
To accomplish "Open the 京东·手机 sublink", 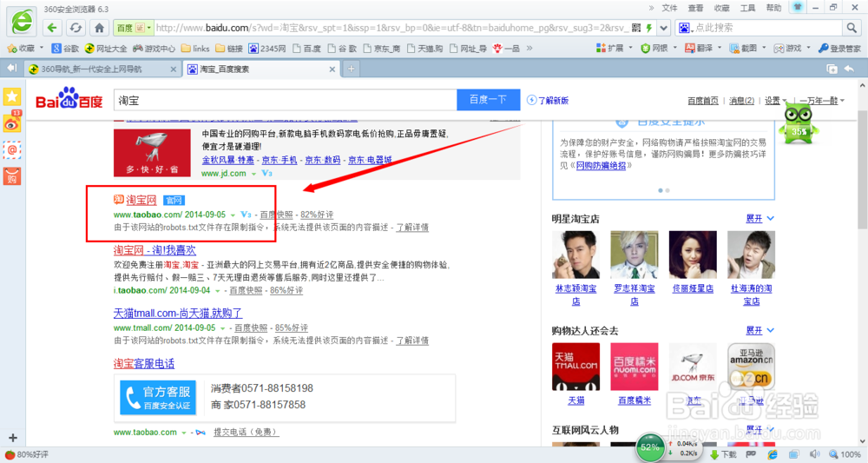I will tap(279, 160).
